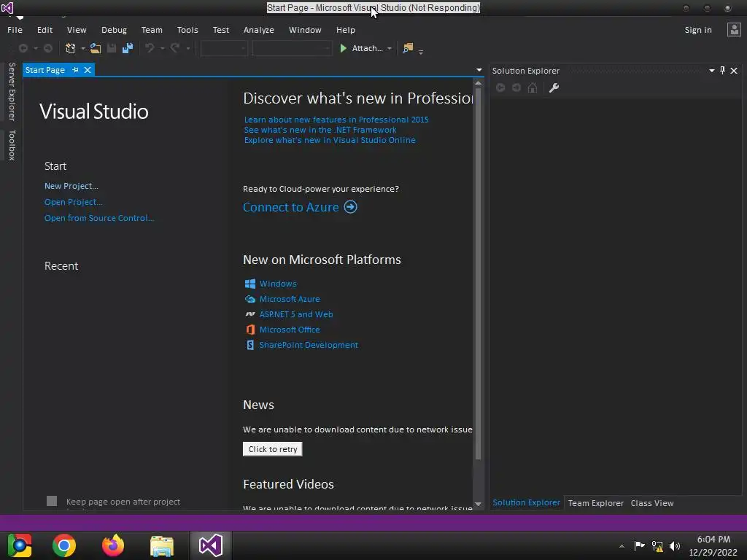
Task: Open the Debug menu
Action: tap(114, 30)
